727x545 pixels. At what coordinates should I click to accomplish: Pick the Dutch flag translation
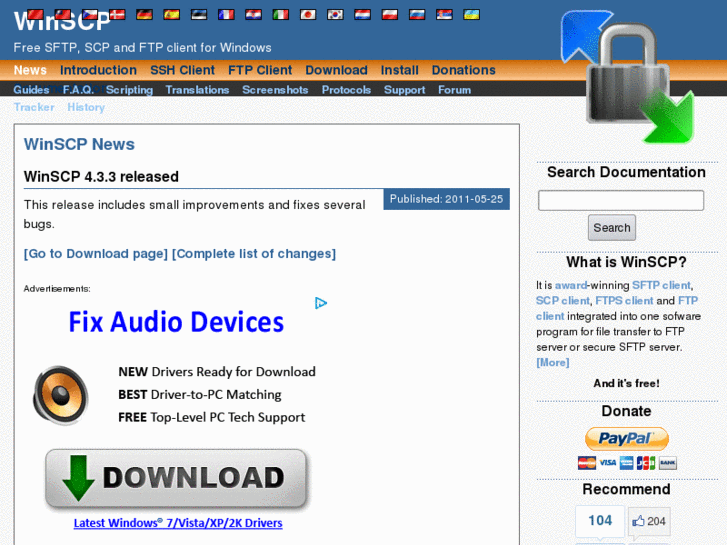[x=363, y=15]
